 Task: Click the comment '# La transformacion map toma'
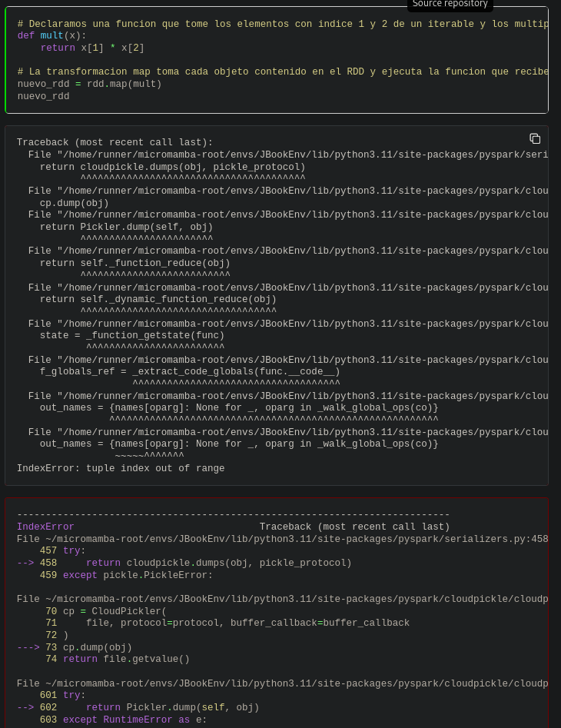click(283, 71)
